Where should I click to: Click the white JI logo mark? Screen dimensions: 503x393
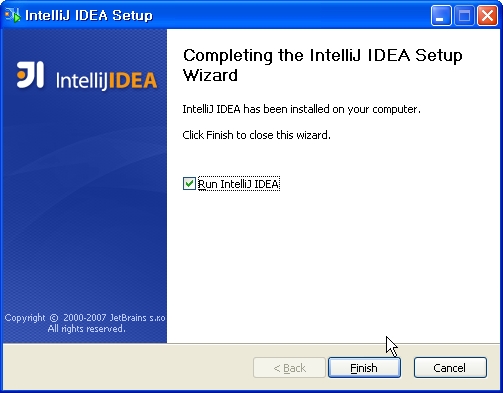point(30,75)
